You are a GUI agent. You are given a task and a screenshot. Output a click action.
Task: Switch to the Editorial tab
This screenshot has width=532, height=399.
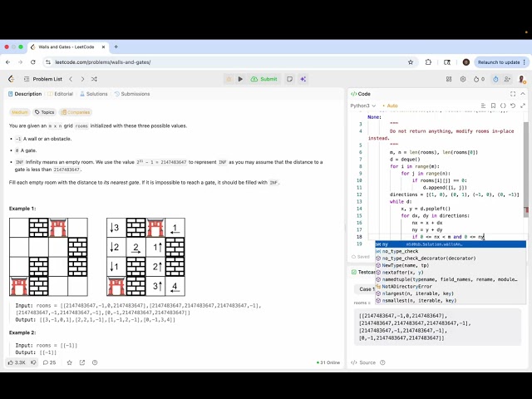coord(61,94)
